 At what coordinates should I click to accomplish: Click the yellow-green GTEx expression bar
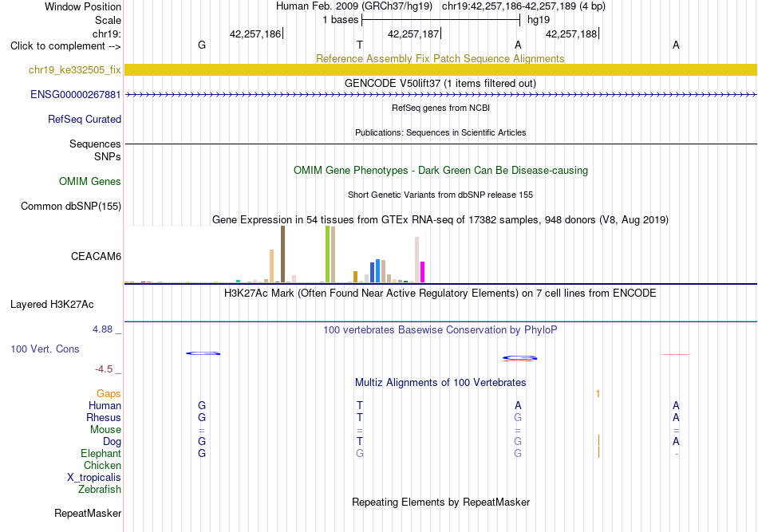coord(327,254)
